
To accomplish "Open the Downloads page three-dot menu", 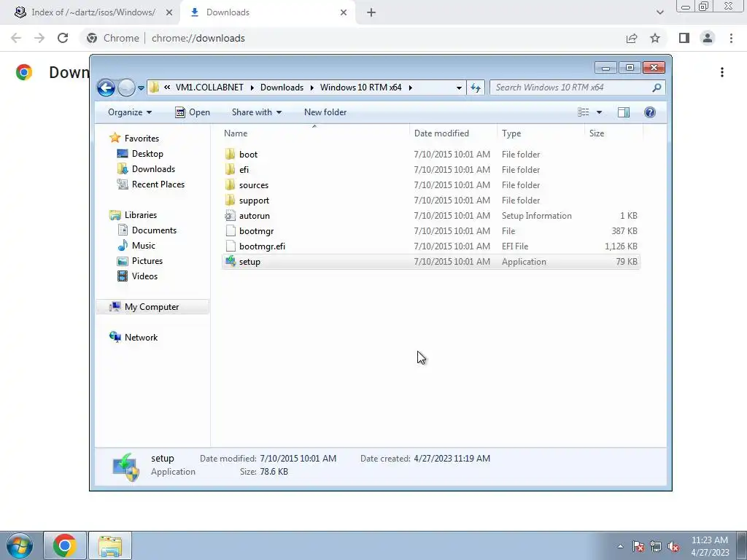I will (722, 72).
